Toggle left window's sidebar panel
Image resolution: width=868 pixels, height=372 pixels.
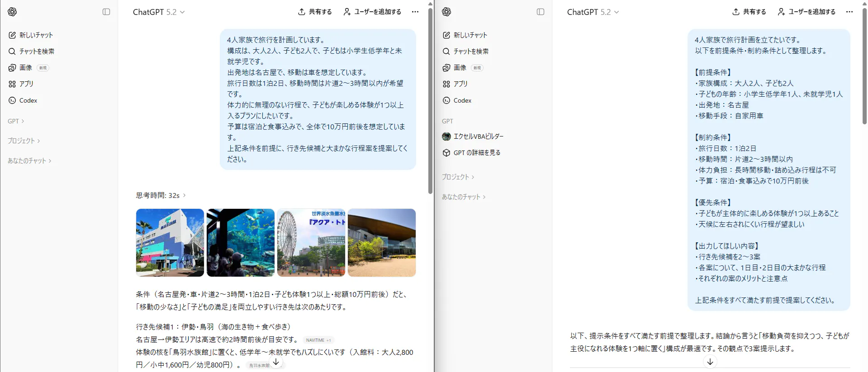[106, 12]
